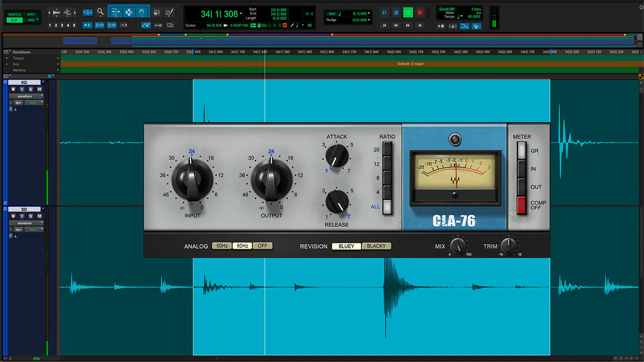This screenshot has height=362, width=644.
Task: Open main counter format dropdown arrow
Action: pyautogui.click(x=240, y=14)
